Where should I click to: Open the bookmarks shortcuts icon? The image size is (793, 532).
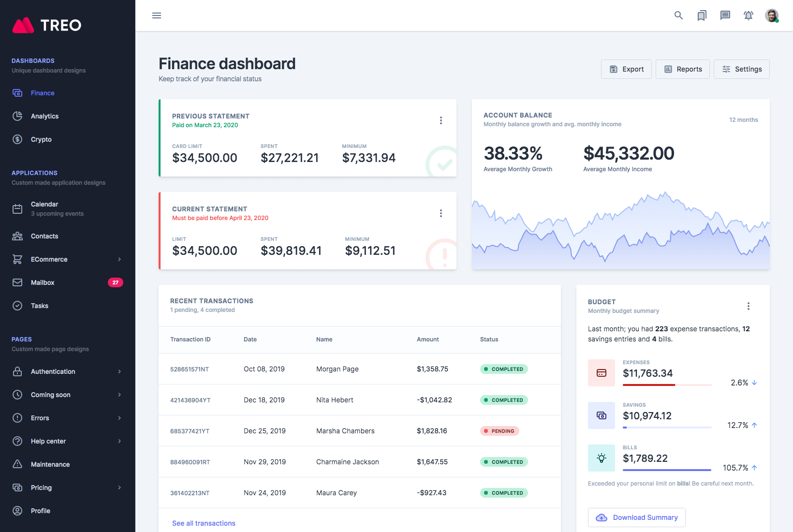tap(702, 15)
